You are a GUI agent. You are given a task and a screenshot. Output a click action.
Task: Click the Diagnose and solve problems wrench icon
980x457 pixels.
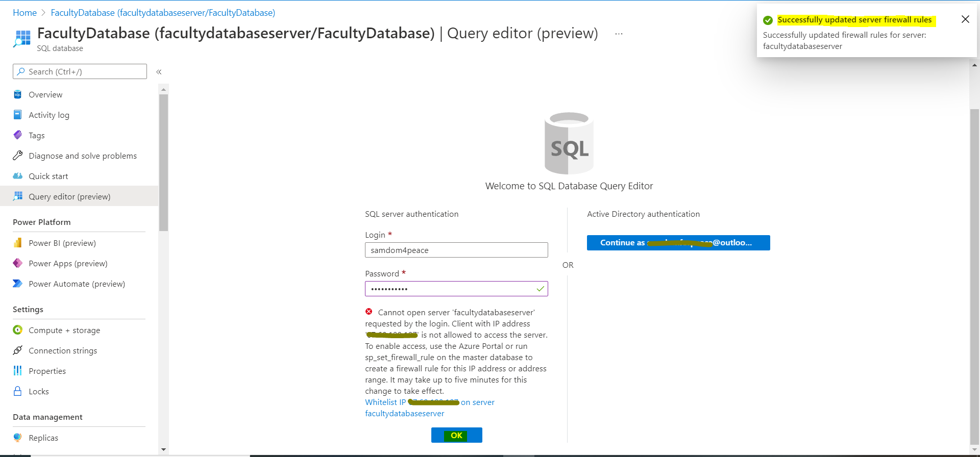coord(18,156)
